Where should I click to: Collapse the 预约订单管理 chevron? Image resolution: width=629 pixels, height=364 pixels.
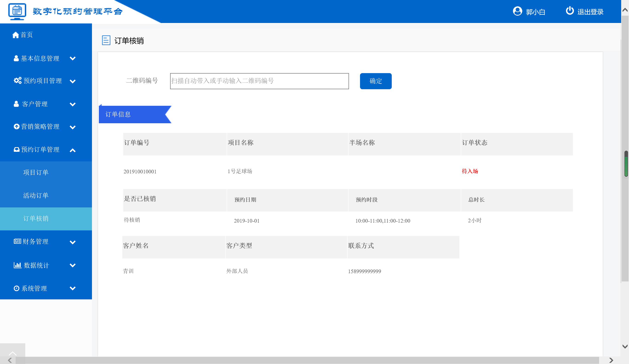tap(73, 150)
